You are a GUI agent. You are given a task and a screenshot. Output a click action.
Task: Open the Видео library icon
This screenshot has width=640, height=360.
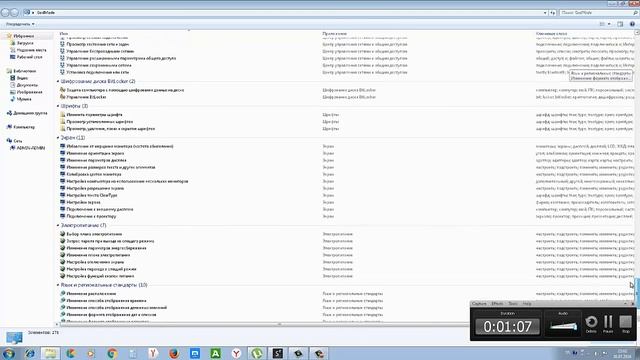pos(13,78)
